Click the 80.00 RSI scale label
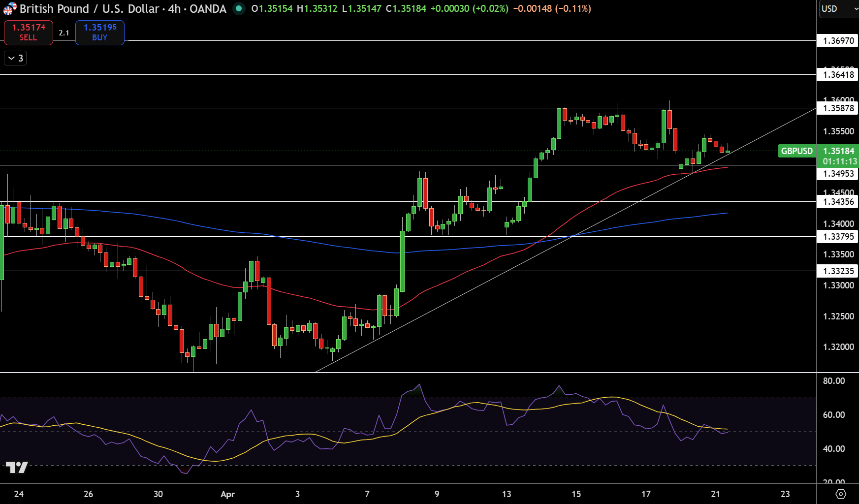Screen dimensions: 859x504 tap(833, 381)
